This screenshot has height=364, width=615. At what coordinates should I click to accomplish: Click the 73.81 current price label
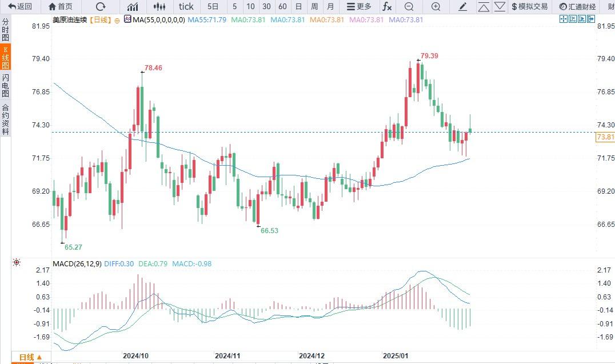click(605, 137)
